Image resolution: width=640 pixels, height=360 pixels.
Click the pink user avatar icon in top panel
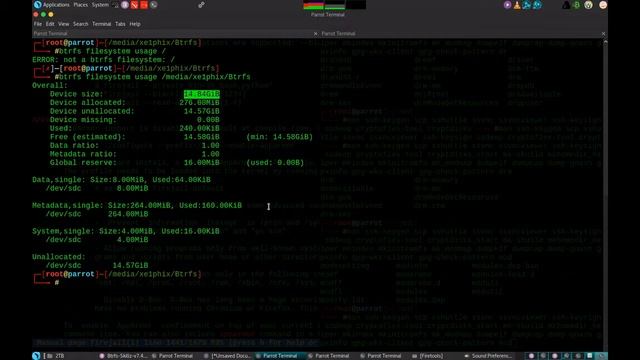pyautogui.click(x=603, y=5)
